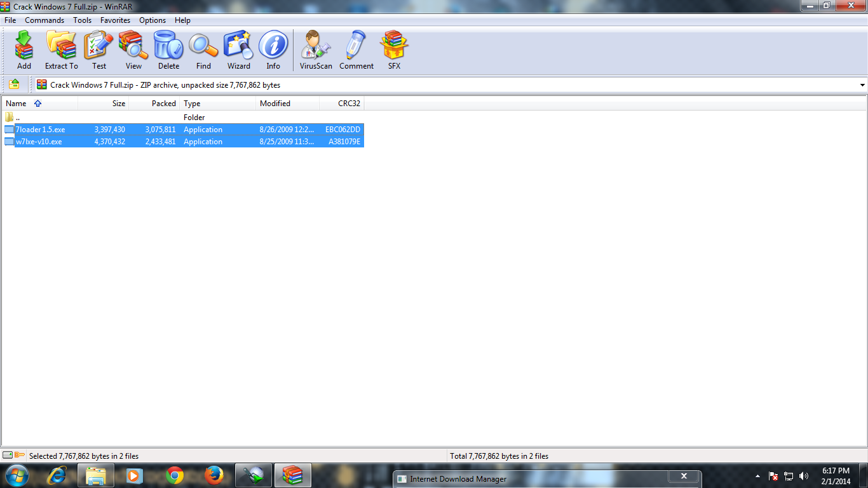Click modified date 8/26/2009 cell
The image size is (868, 488).
[287, 130]
